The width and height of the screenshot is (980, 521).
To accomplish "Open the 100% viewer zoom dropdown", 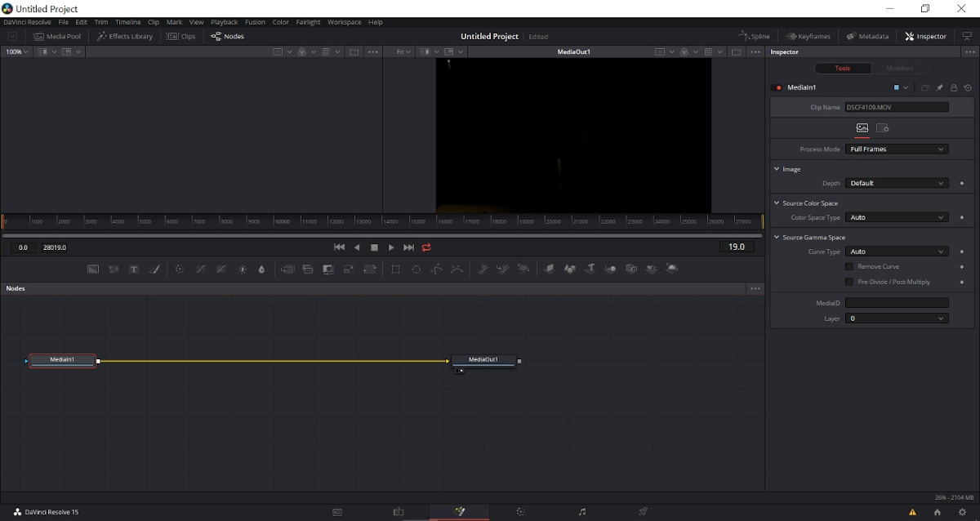I will pyautogui.click(x=16, y=51).
